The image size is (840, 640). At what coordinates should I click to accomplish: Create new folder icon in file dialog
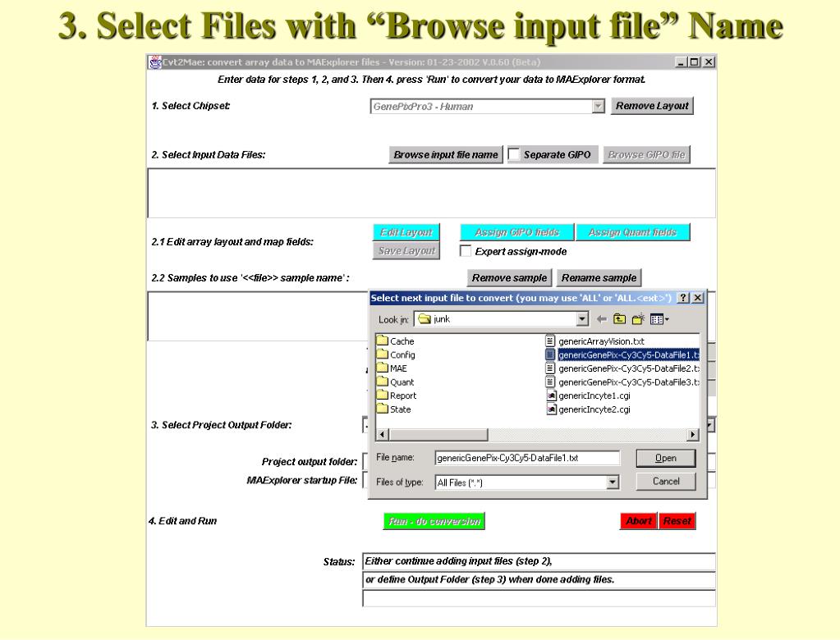click(x=637, y=319)
